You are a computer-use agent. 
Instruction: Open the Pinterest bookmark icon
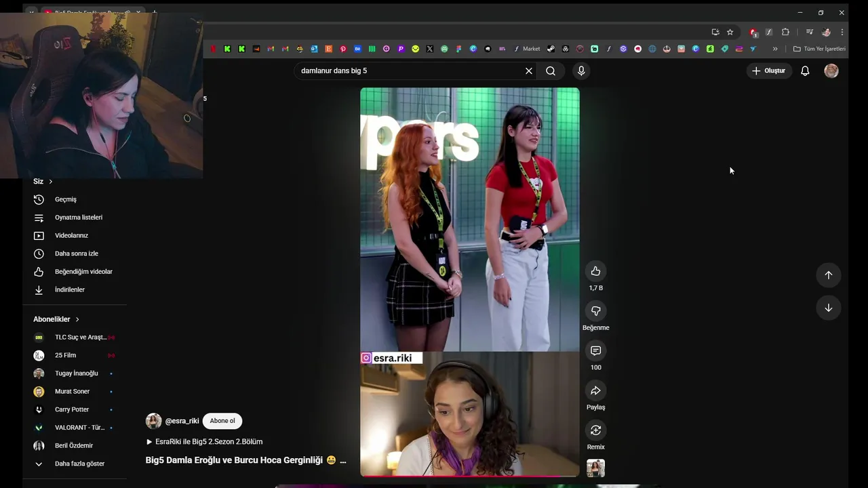(x=343, y=49)
